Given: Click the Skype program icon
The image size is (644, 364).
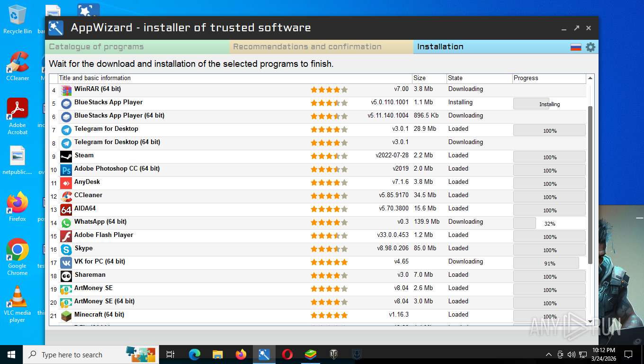Looking at the screenshot, I should pyautogui.click(x=66, y=249).
